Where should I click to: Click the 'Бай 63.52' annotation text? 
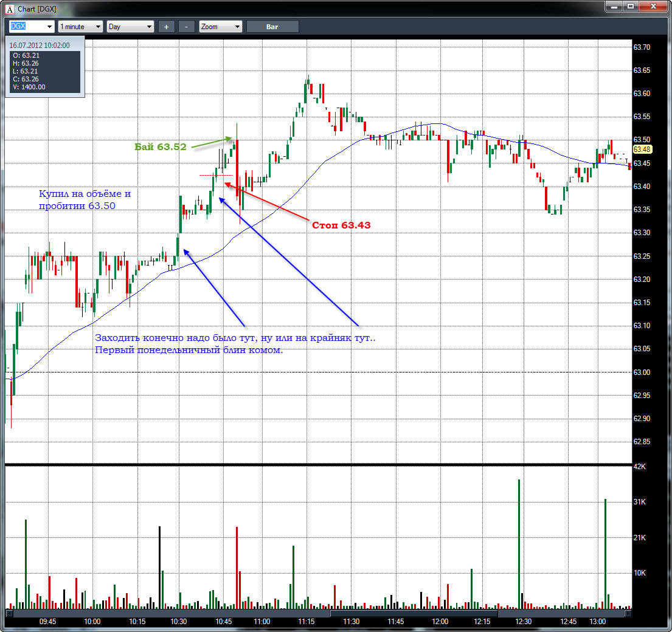point(161,147)
